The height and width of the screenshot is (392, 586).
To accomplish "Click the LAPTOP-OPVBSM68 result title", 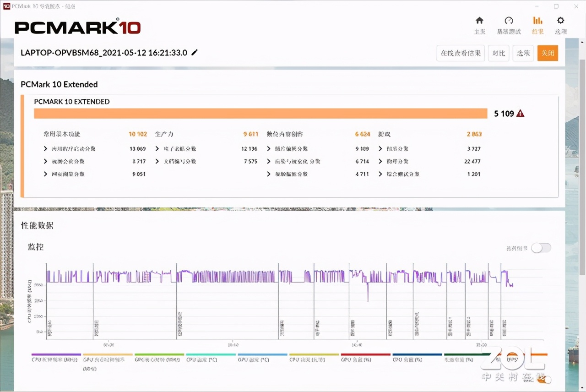I will point(104,52).
